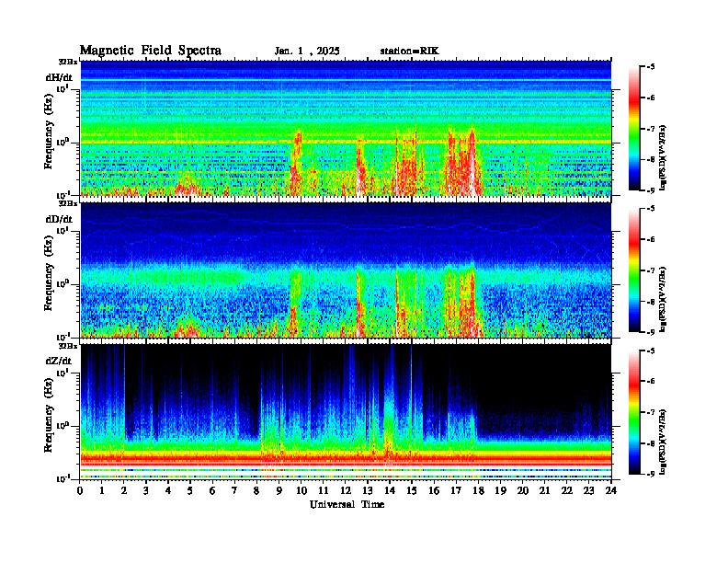Click the rotated PSD units label beside dH/dt color bar
This screenshot has height=563, width=728.
point(663,157)
